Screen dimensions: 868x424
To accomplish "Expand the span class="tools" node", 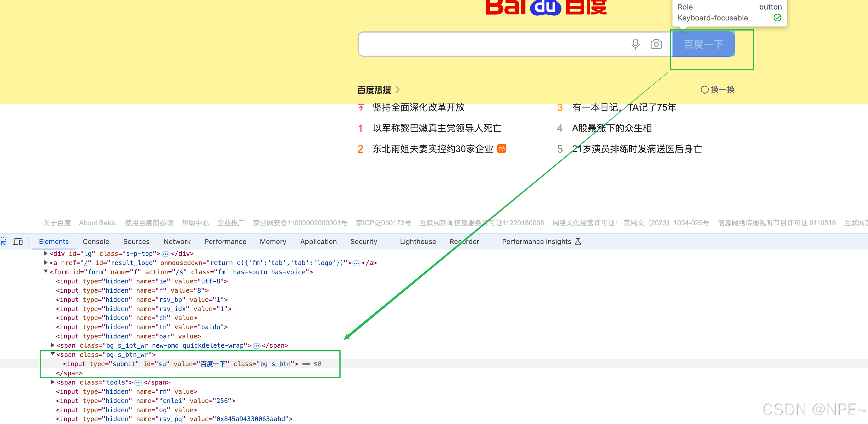I will tap(52, 382).
